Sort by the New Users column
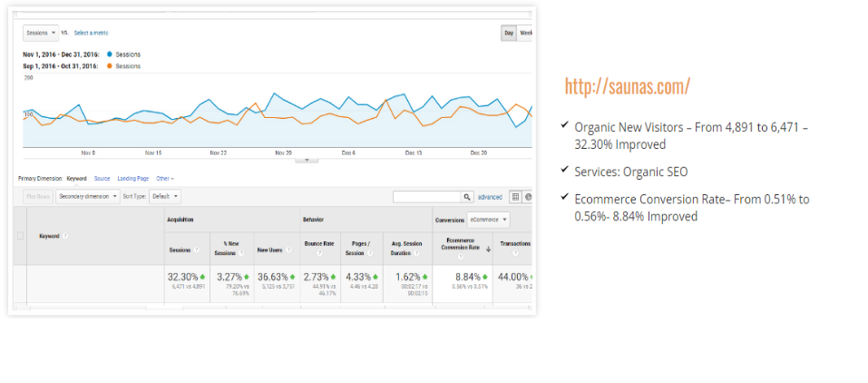Viewport: 868px width, 383px height. click(269, 250)
